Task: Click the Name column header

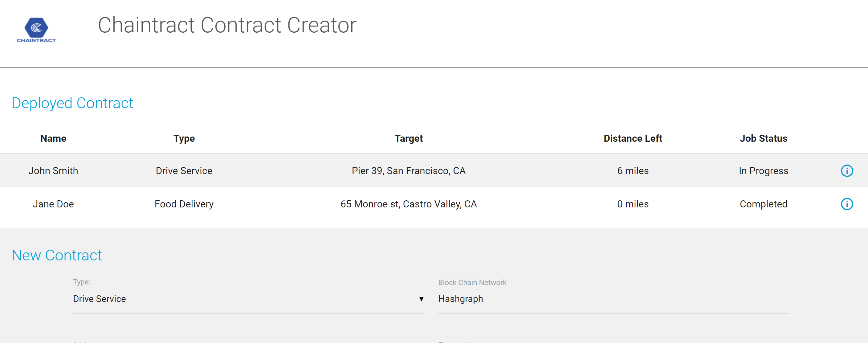Action: (53, 138)
